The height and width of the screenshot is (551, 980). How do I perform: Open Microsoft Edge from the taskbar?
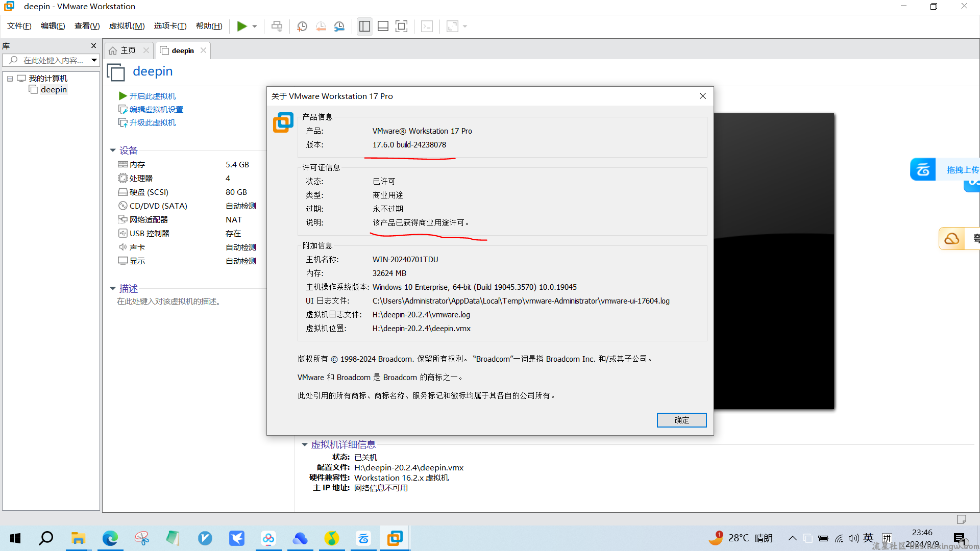110,538
